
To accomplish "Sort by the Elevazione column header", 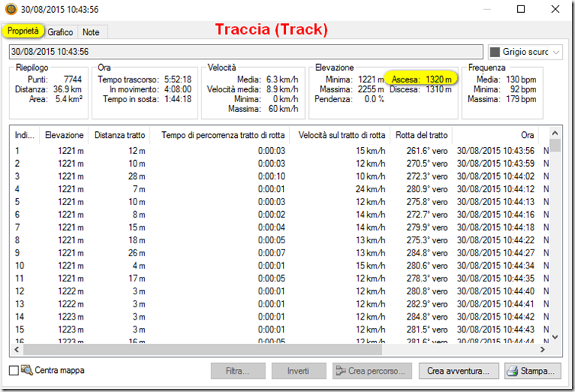I will pos(64,135).
